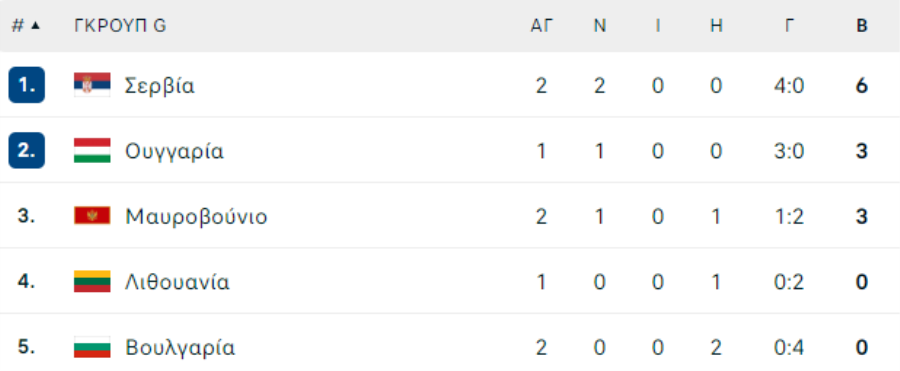Image resolution: width=900 pixels, height=371 pixels.
Task: Open the Σερβία team link
Action: click(160, 86)
